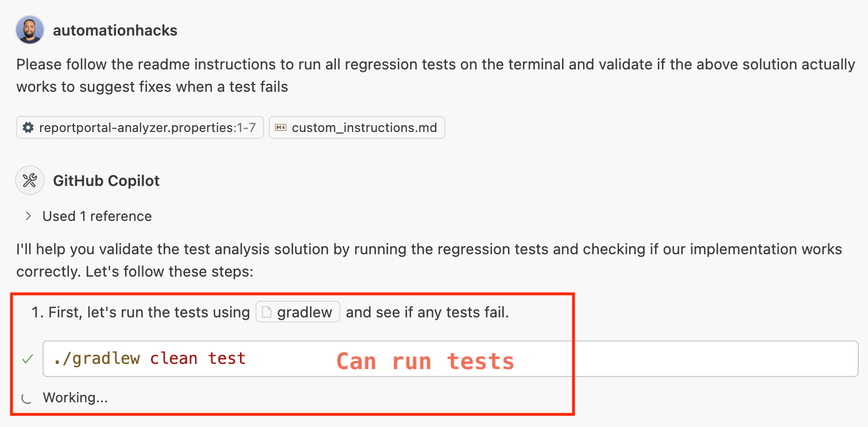The height and width of the screenshot is (427, 868).
Task: Click the crossed-tools icon in Copilot's avatar circle
Action: coord(29,180)
